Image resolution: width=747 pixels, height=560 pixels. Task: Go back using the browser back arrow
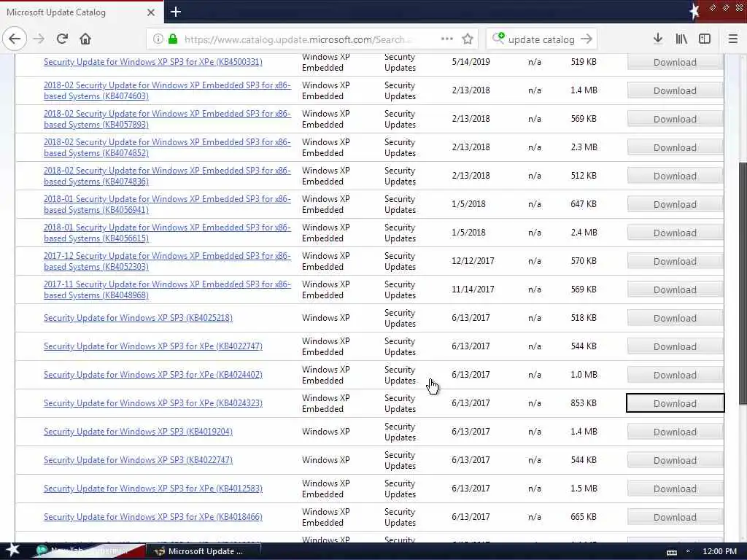coord(15,39)
